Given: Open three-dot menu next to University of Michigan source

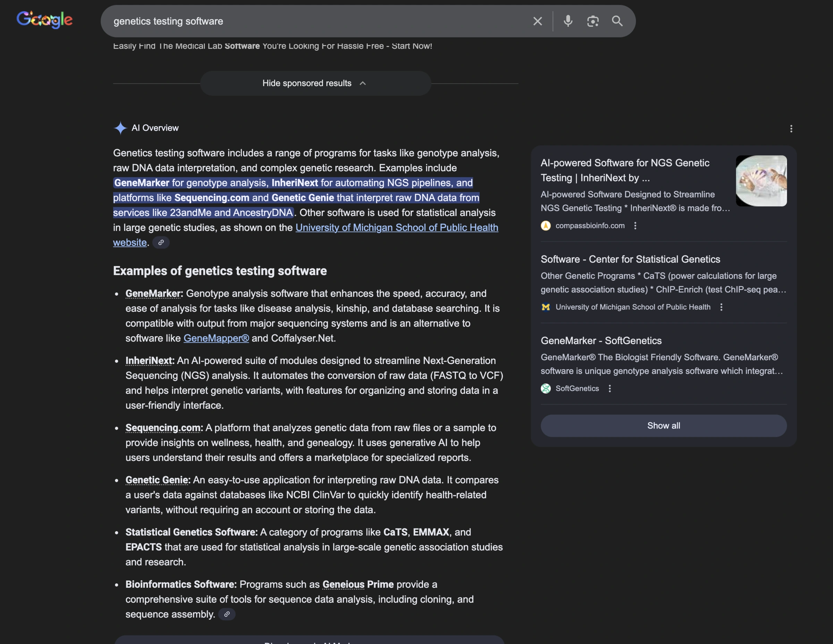Looking at the screenshot, I should tap(721, 307).
